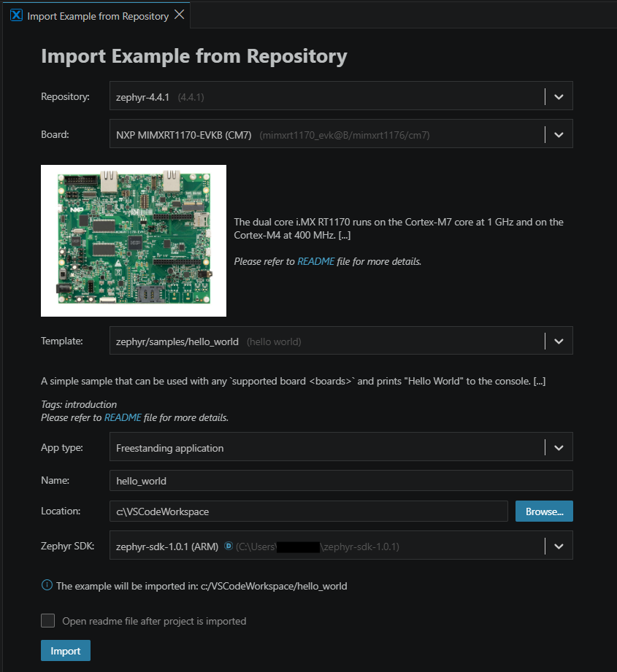Click the Import button
617x672 pixels.
point(66,651)
